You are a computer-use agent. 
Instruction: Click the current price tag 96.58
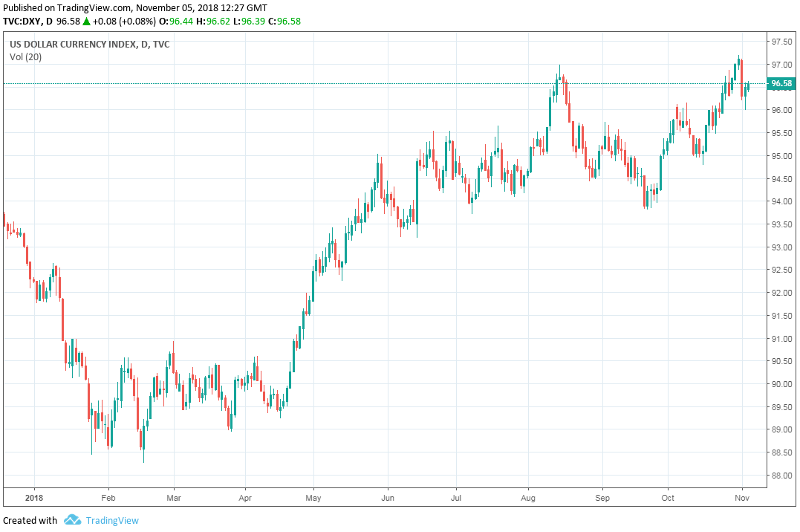[x=781, y=84]
